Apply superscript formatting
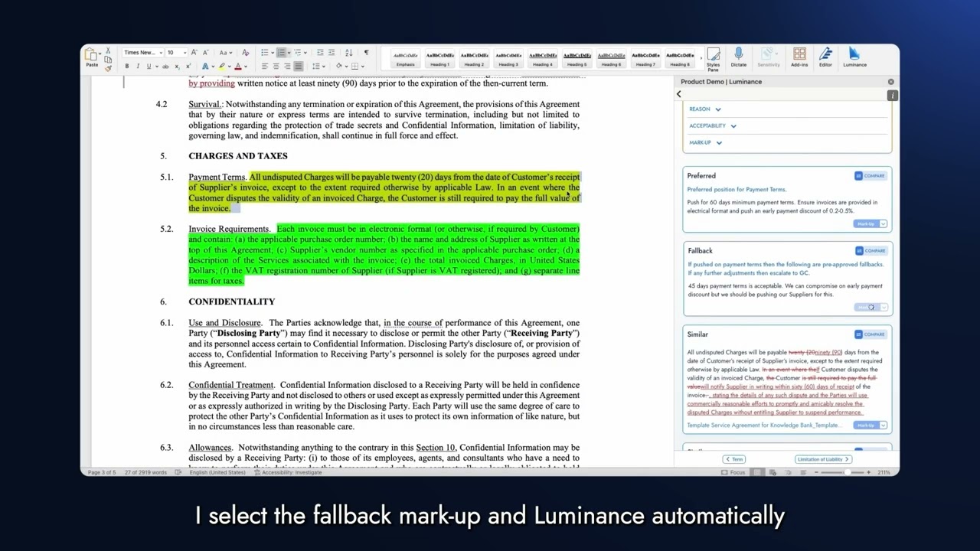Viewport: 980px width, 551px height. pos(188,67)
